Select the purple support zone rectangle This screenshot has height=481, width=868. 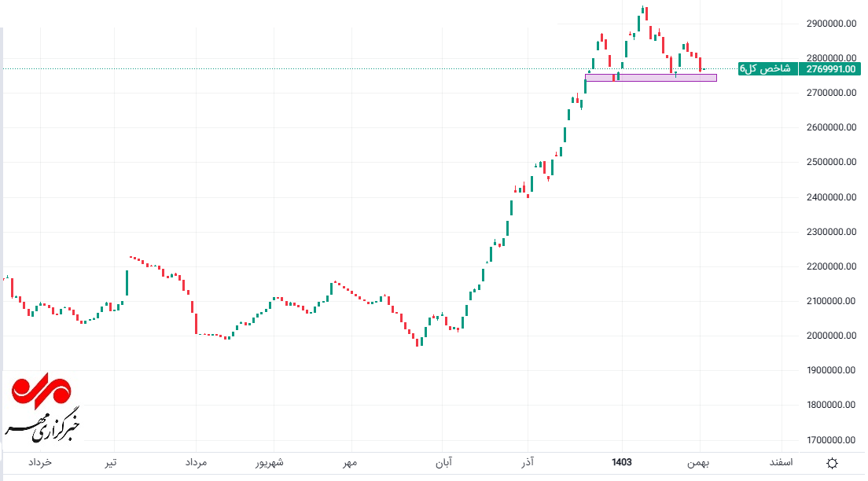[x=650, y=77]
